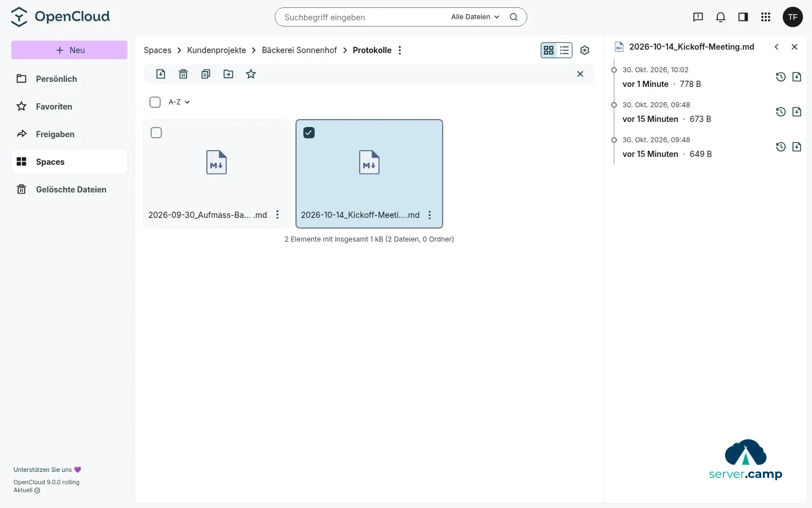Uncheck the Kickoff-Meeting file checkbox
The height and width of the screenshot is (508, 812).
[x=309, y=133]
